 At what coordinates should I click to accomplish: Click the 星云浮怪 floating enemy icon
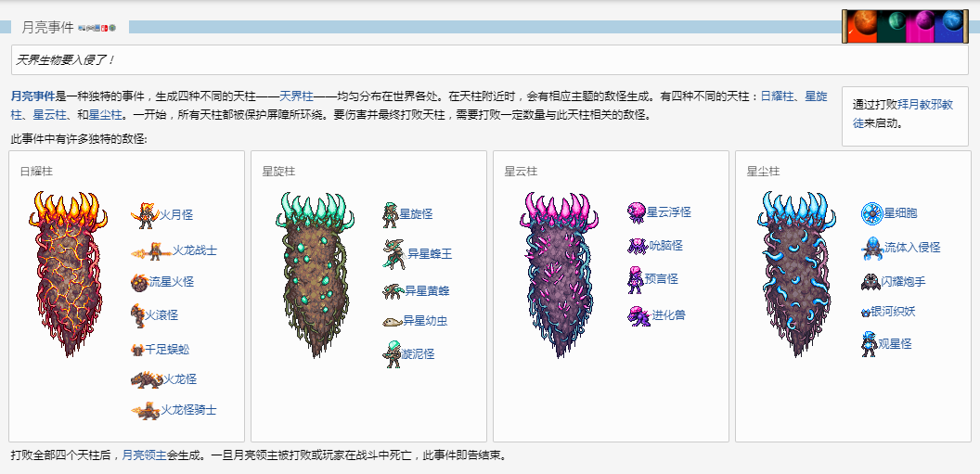(x=636, y=211)
